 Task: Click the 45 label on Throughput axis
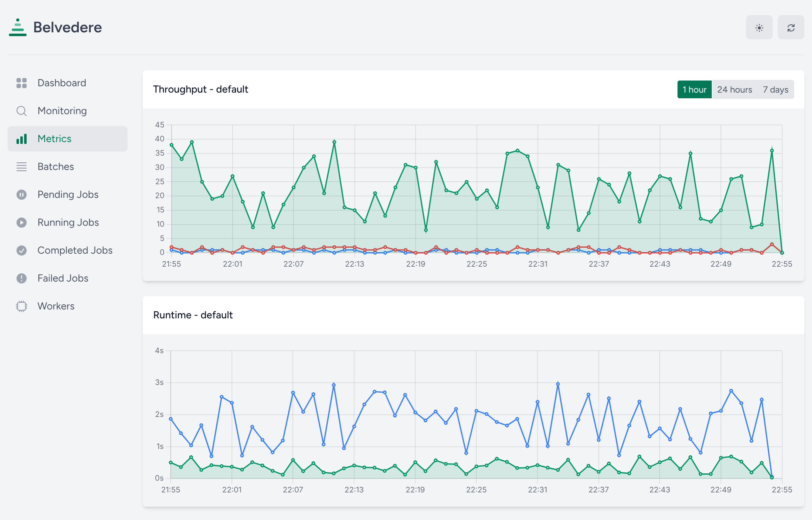[160, 125]
